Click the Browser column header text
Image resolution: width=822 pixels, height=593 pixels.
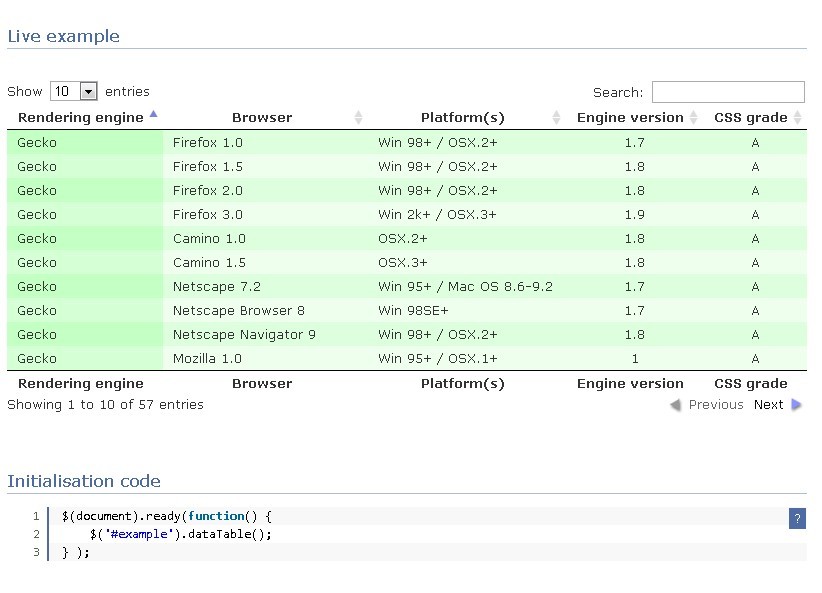262,118
